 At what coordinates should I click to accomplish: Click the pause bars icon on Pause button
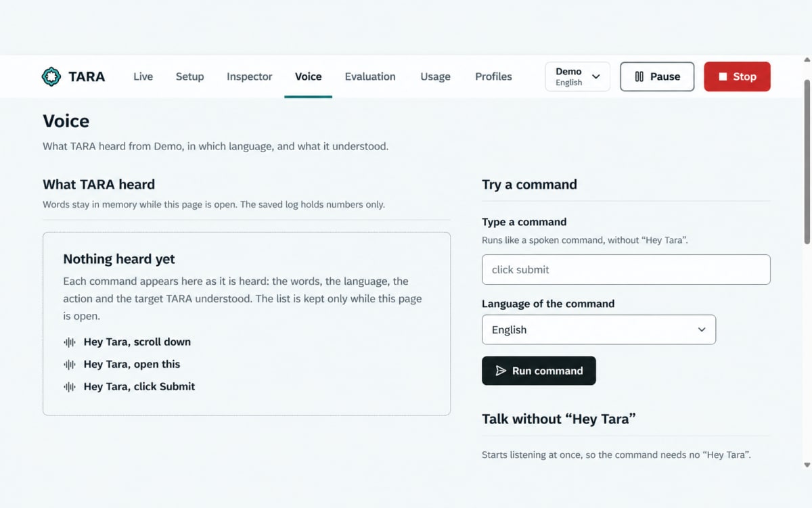coord(639,76)
